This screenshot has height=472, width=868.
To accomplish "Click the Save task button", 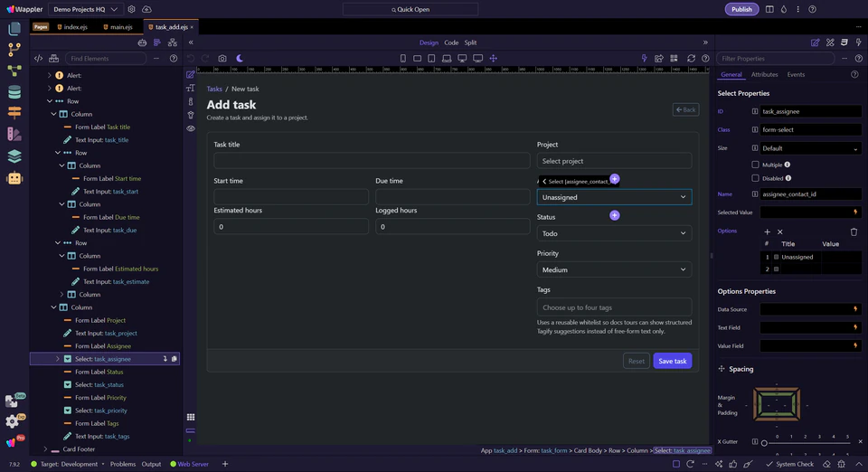I will tap(672, 361).
